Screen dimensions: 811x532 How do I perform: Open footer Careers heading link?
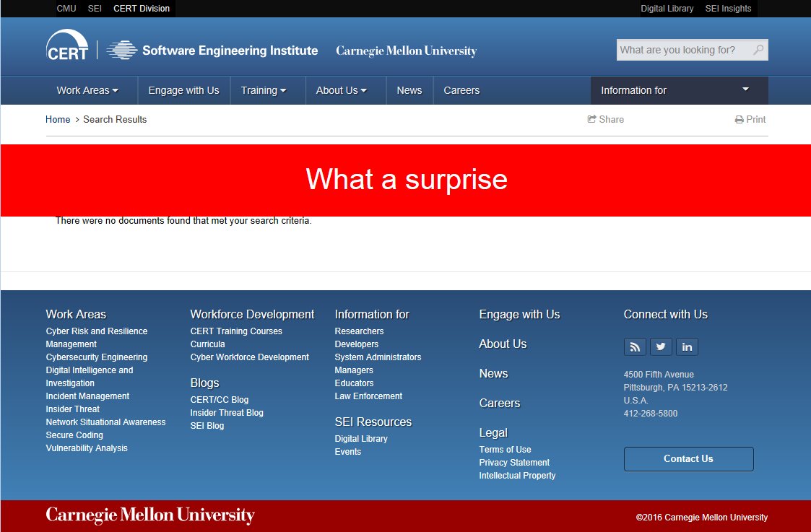click(x=499, y=403)
